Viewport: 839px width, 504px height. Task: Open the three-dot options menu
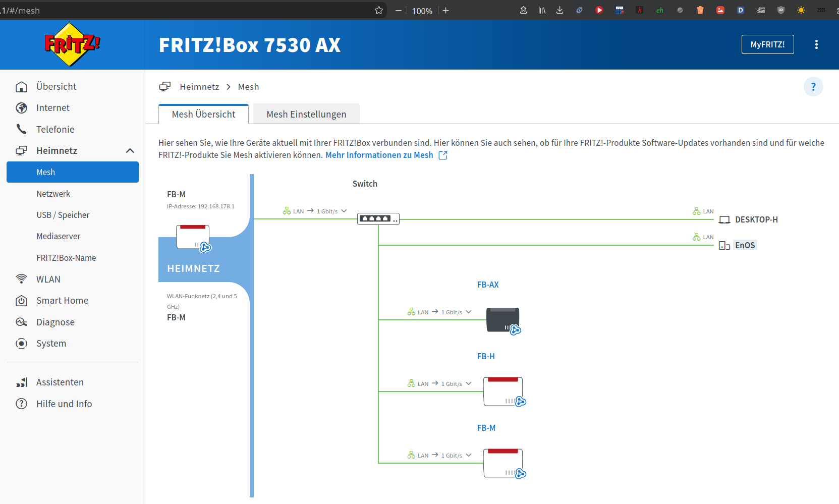coord(816,44)
